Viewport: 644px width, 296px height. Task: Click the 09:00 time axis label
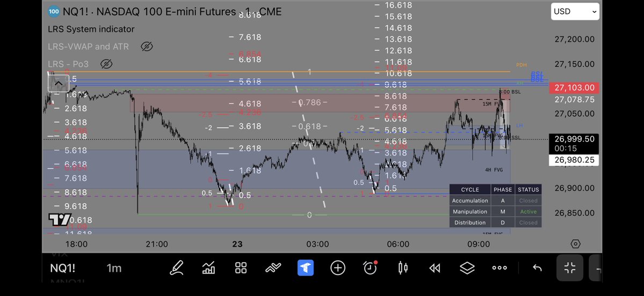[x=479, y=245]
